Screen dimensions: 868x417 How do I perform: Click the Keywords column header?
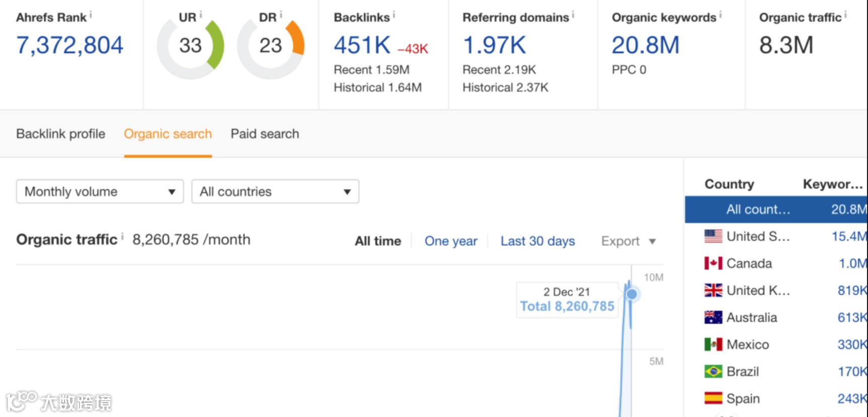pos(833,184)
